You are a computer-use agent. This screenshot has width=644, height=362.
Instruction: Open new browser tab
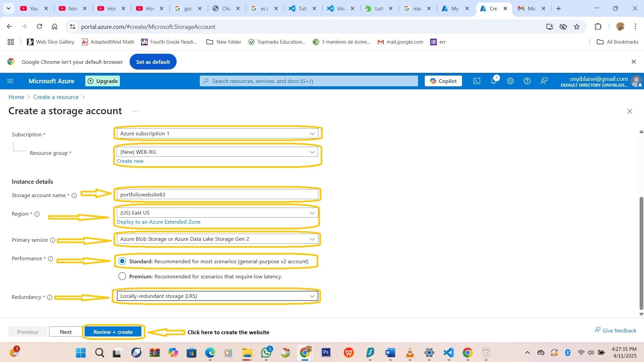coord(559,8)
